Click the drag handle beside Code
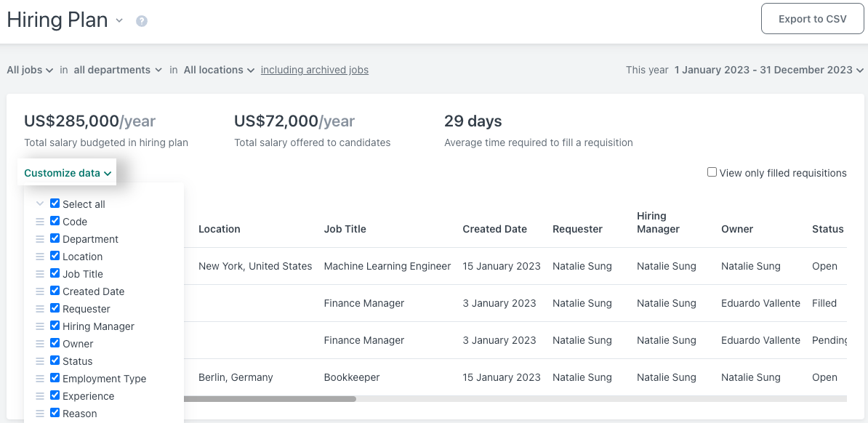 pyautogui.click(x=40, y=222)
